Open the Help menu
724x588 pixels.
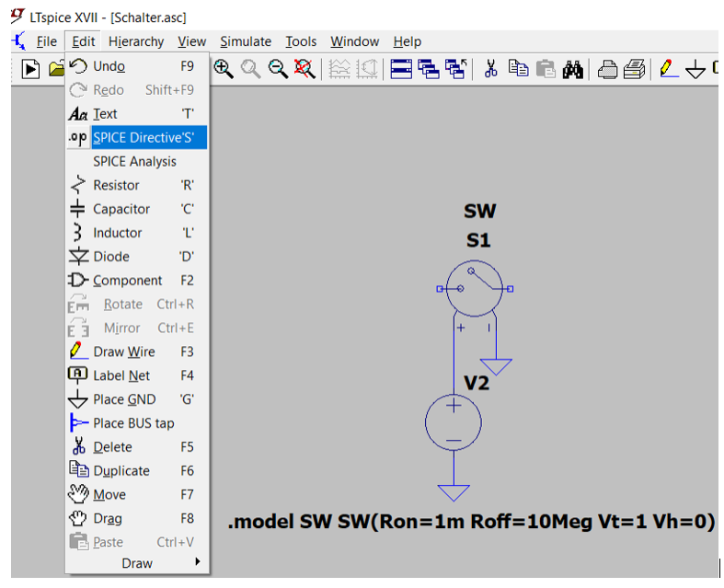[x=408, y=41]
